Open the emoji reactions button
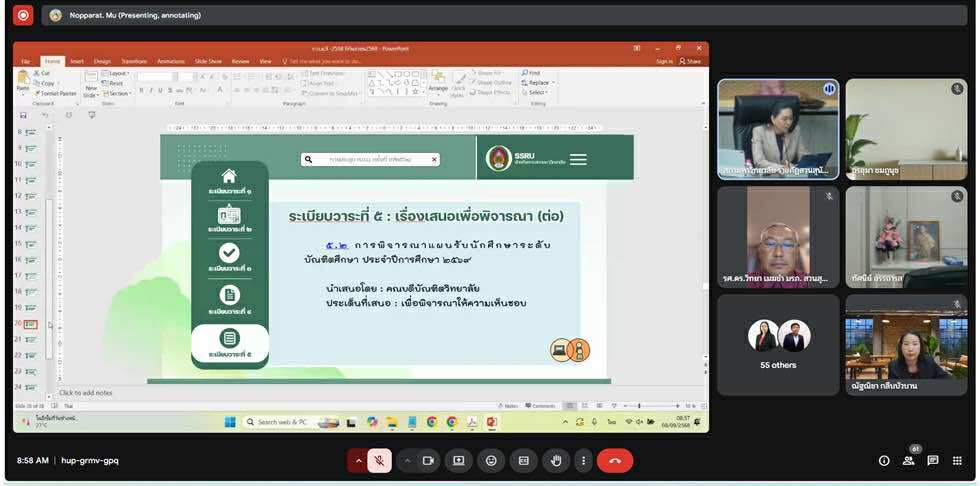980x486 pixels. pyautogui.click(x=490, y=461)
